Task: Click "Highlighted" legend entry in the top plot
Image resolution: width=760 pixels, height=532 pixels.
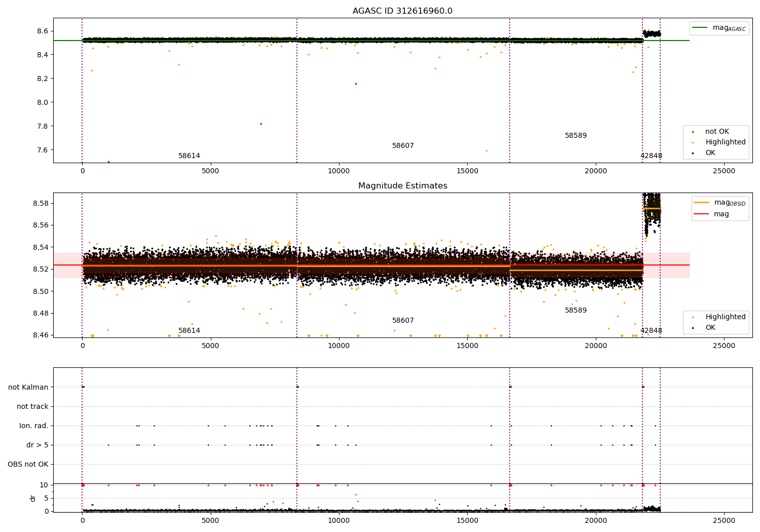Action: click(x=719, y=142)
